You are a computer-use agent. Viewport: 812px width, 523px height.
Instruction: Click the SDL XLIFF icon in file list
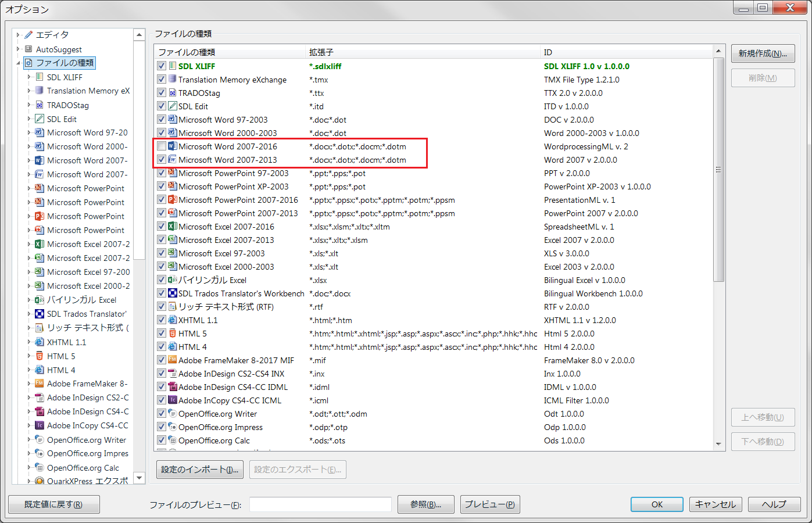tap(173, 66)
